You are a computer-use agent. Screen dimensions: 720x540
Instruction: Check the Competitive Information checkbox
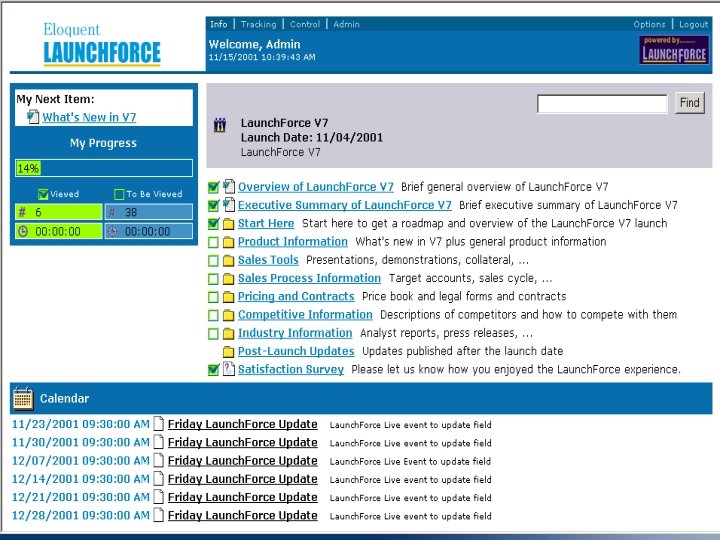pyautogui.click(x=213, y=315)
